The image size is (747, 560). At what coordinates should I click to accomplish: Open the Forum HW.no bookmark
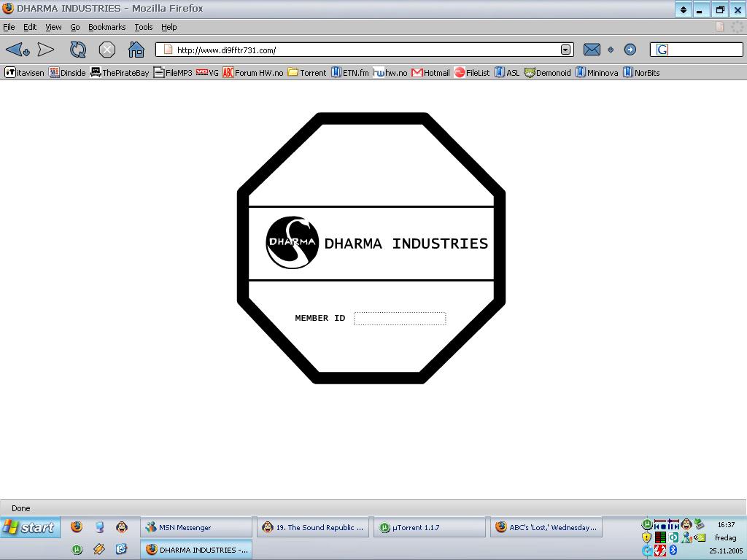(x=253, y=73)
